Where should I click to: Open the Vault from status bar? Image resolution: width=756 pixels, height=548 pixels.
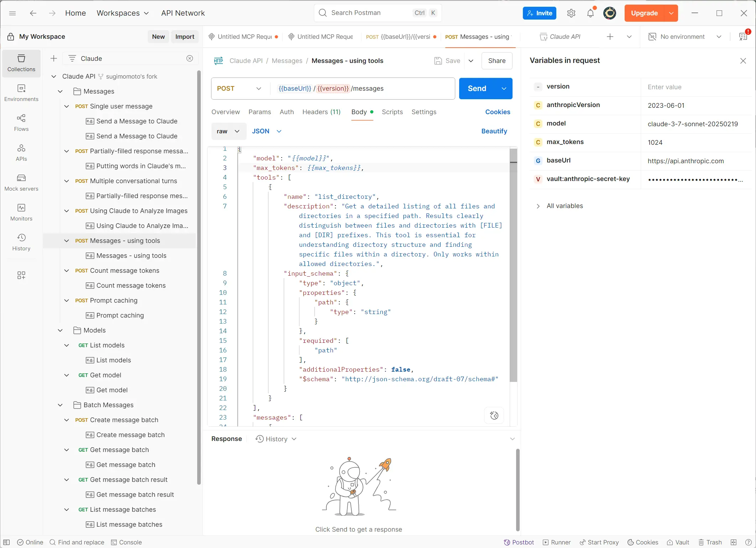click(x=678, y=542)
